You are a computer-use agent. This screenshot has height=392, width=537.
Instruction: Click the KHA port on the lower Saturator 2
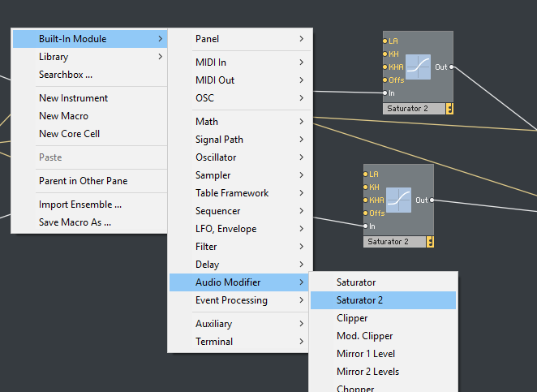365,200
